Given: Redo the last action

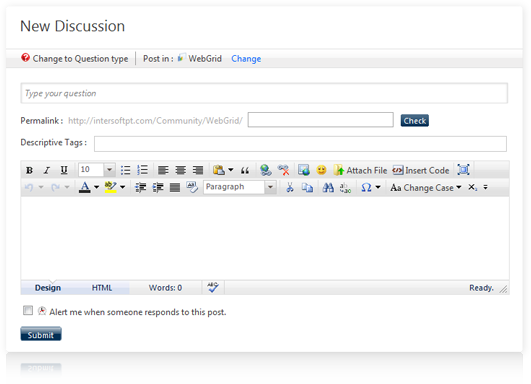Looking at the screenshot, I should point(55,187).
